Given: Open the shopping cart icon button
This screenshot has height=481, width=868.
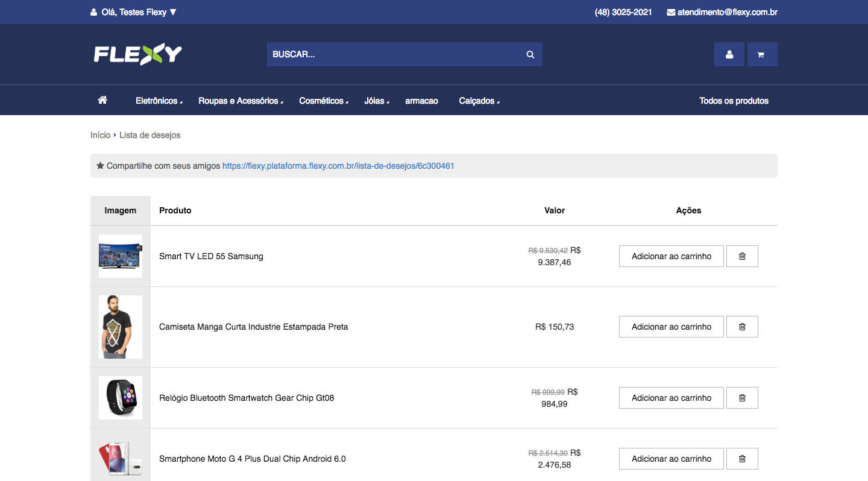Looking at the screenshot, I should click(762, 54).
